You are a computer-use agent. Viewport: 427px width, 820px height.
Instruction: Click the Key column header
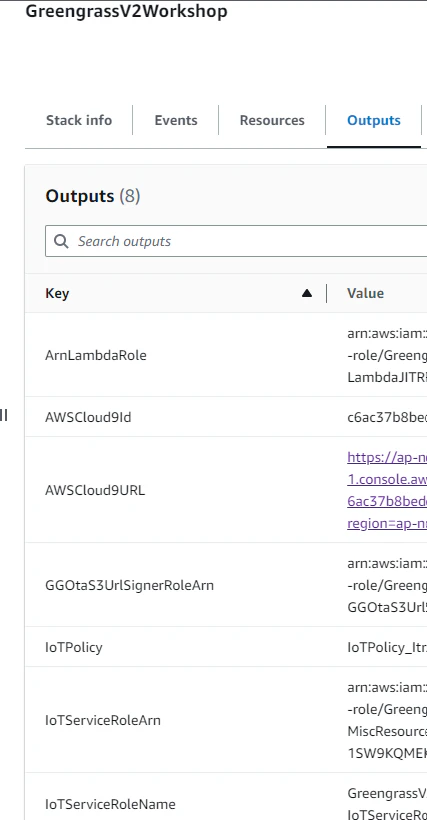[57, 293]
